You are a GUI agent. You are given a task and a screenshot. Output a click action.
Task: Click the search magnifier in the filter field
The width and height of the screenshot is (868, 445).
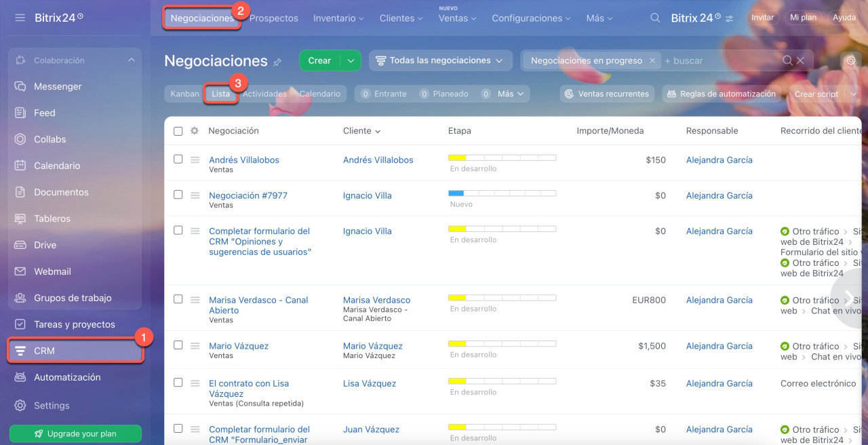click(x=787, y=60)
